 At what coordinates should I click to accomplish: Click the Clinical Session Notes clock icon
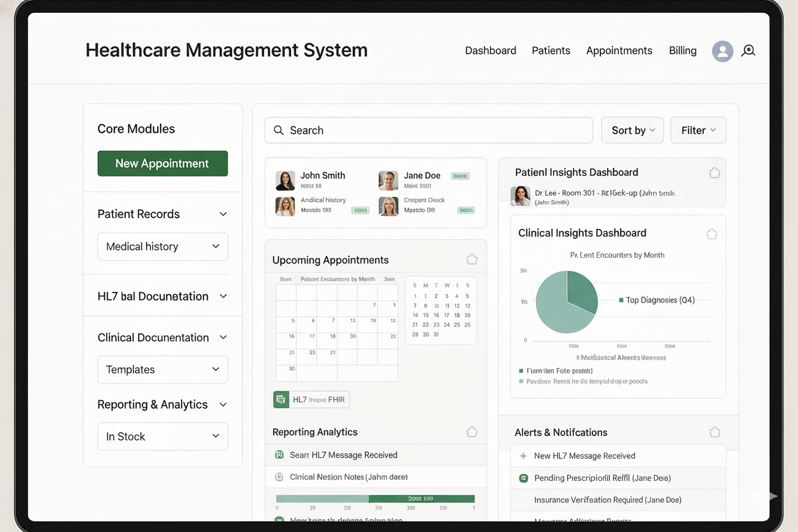pyautogui.click(x=279, y=477)
